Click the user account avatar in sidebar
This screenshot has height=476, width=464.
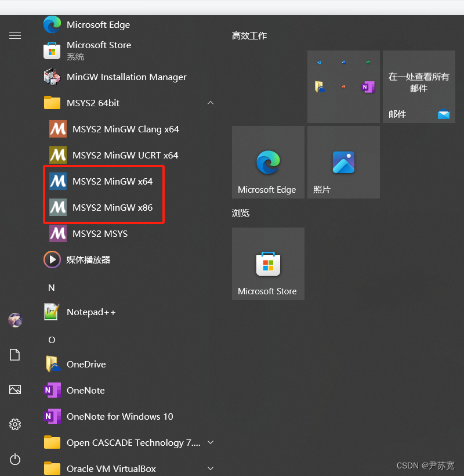coord(15,320)
